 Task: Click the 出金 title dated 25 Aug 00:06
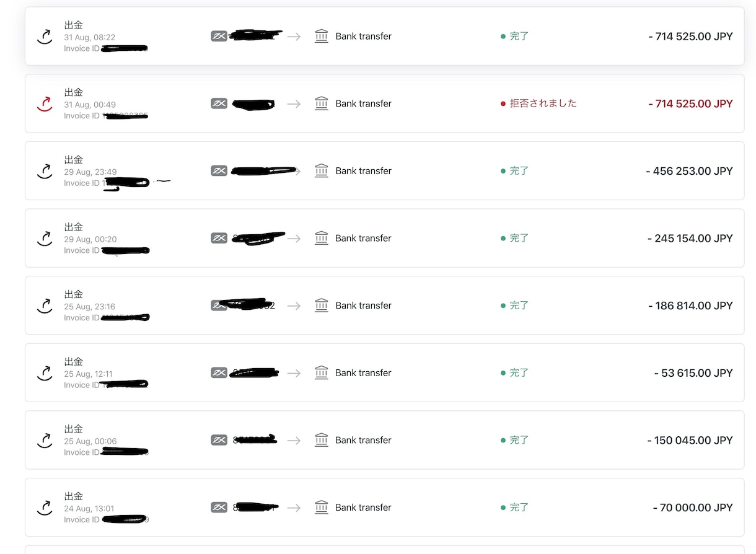click(74, 429)
